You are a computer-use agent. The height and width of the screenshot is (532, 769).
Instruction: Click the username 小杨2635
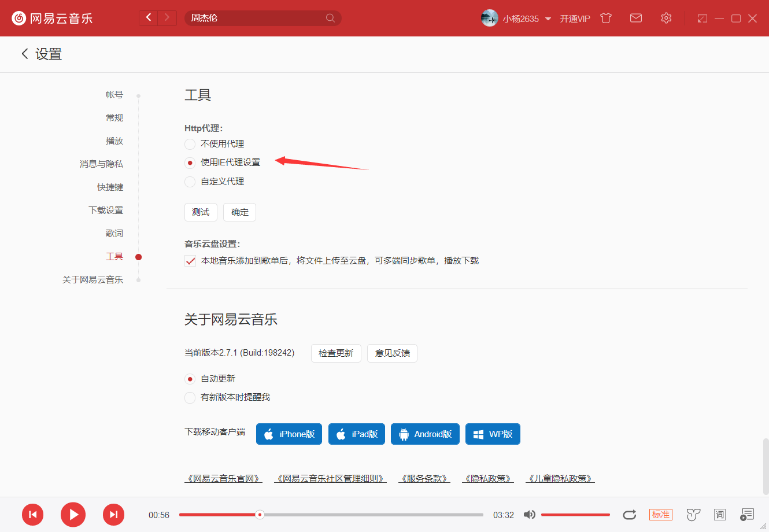[x=520, y=19]
